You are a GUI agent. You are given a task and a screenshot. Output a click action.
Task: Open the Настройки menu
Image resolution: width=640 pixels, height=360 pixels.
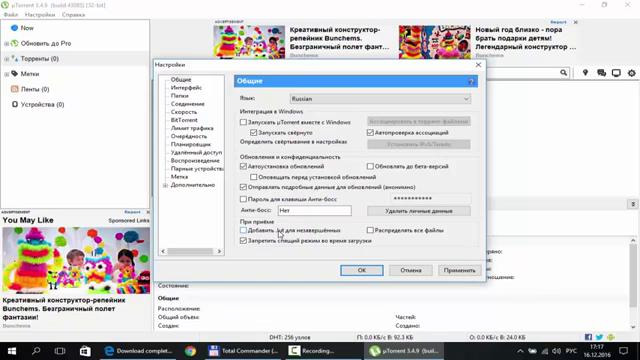pyautogui.click(x=40, y=15)
